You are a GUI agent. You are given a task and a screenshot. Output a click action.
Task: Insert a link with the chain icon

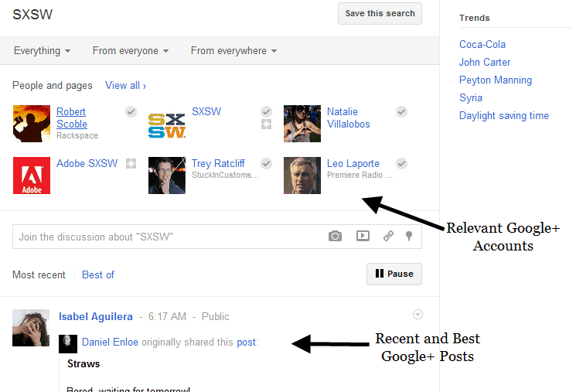click(x=388, y=237)
